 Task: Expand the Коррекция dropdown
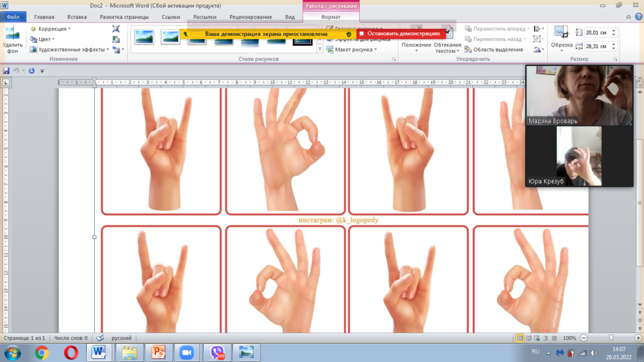[51, 29]
